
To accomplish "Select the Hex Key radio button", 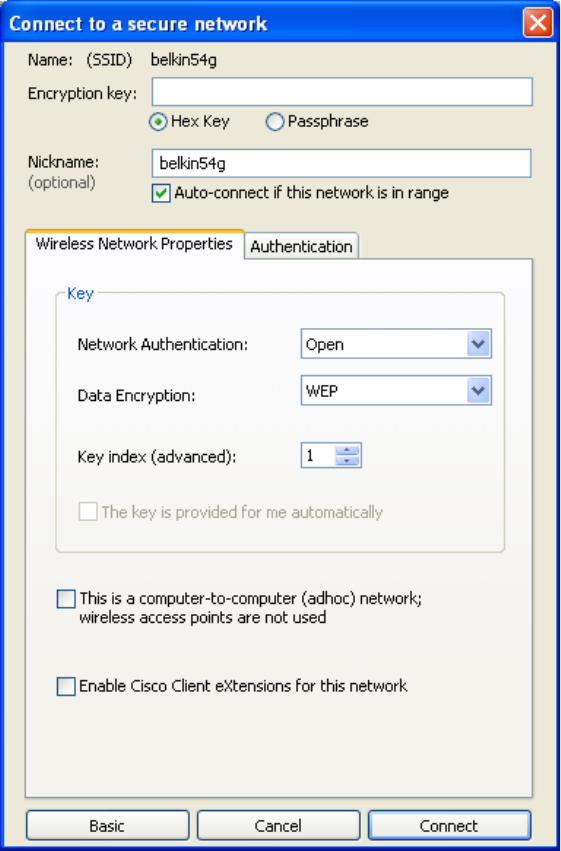I will (x=158, y=122).
